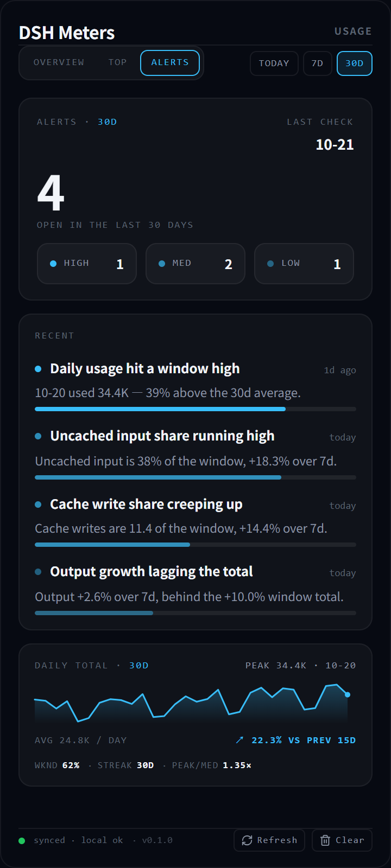Click the LOW severity dot indicator
391x868 pixels.
coord(270,264)
